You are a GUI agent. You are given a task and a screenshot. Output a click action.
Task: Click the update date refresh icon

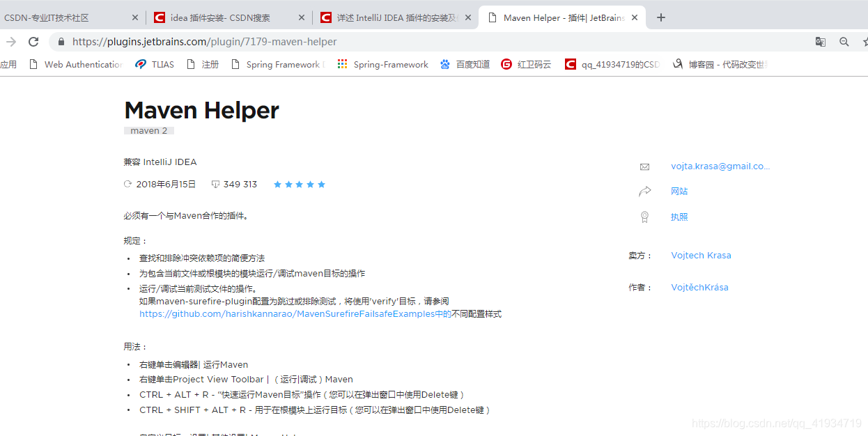pos(127,185)
